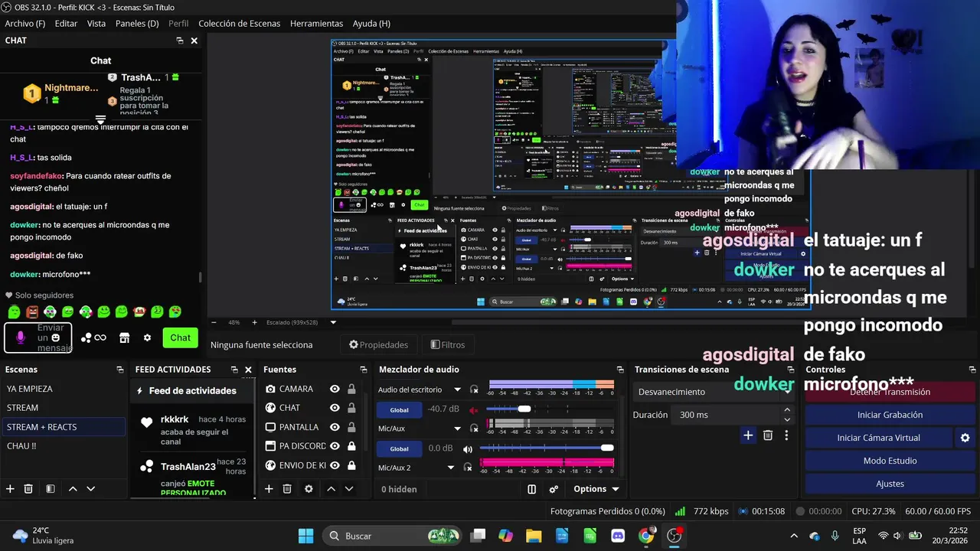Screen dimensions: 980x551
Task: Move source up in Fuentes panel
Action: coord(331,489)
